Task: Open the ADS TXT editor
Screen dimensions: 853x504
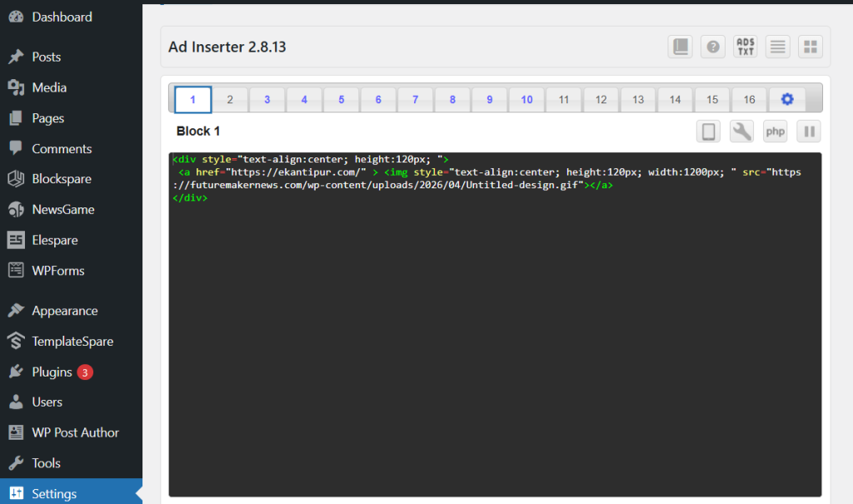Action: [745, 47]
